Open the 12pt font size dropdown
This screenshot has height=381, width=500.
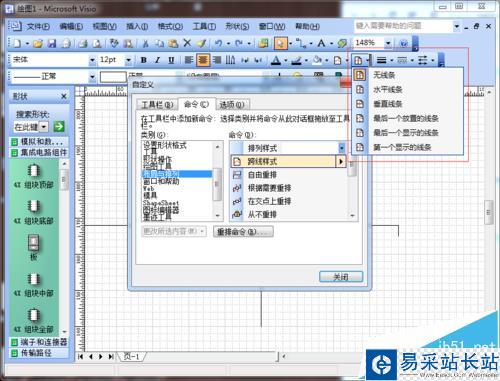pyautogui.click(x=128, y=60)
